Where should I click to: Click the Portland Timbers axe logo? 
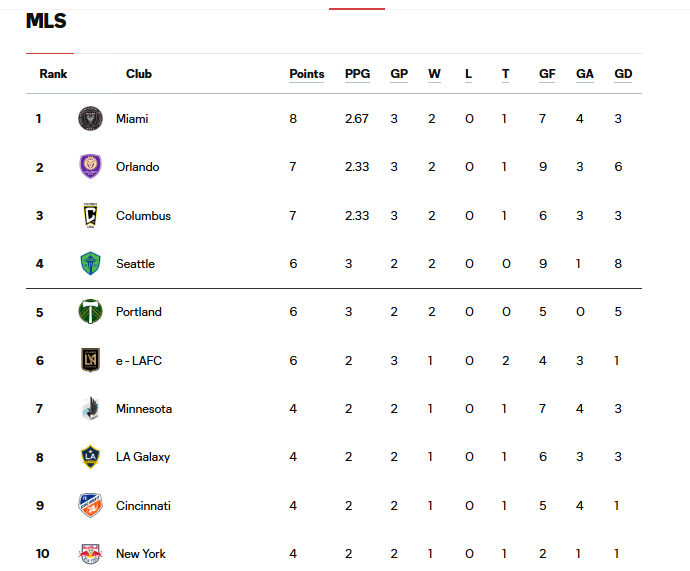(x=90, y=311)
